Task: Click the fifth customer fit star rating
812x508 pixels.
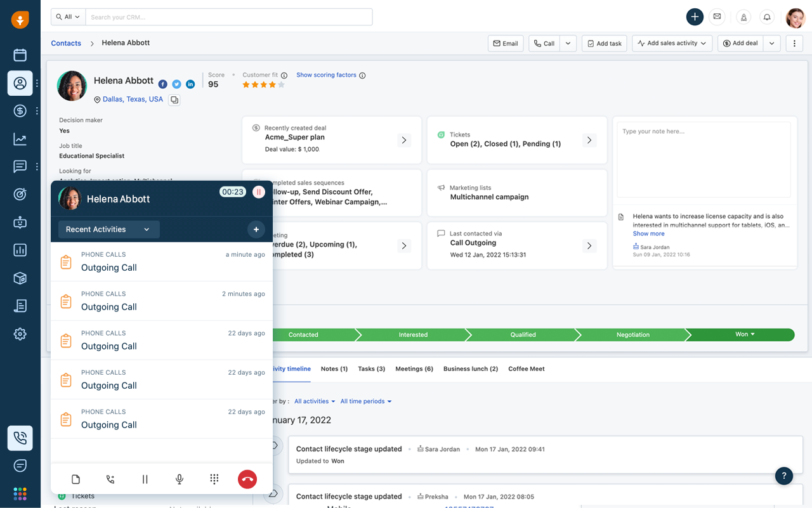Action: [281, 84]
